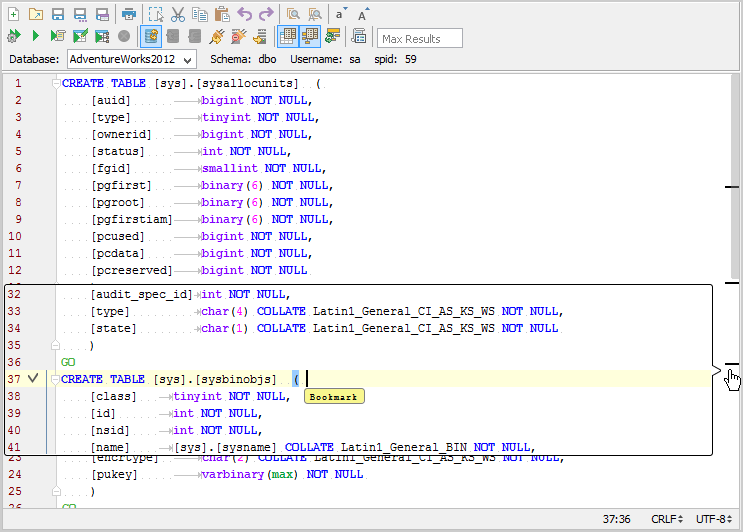Screen dimensions: 743x532
Task: Toggle the highlighted table grid button
Action: click(288, 36)
